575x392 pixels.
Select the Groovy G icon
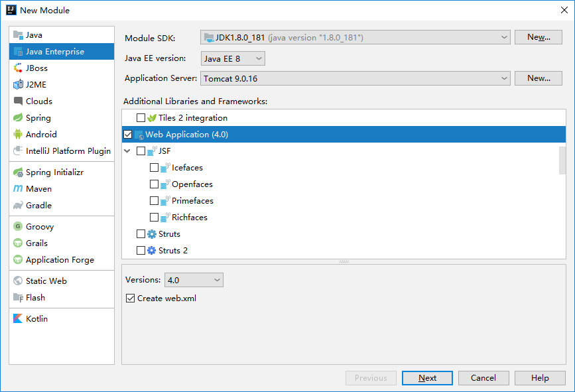tap(18, 226)
